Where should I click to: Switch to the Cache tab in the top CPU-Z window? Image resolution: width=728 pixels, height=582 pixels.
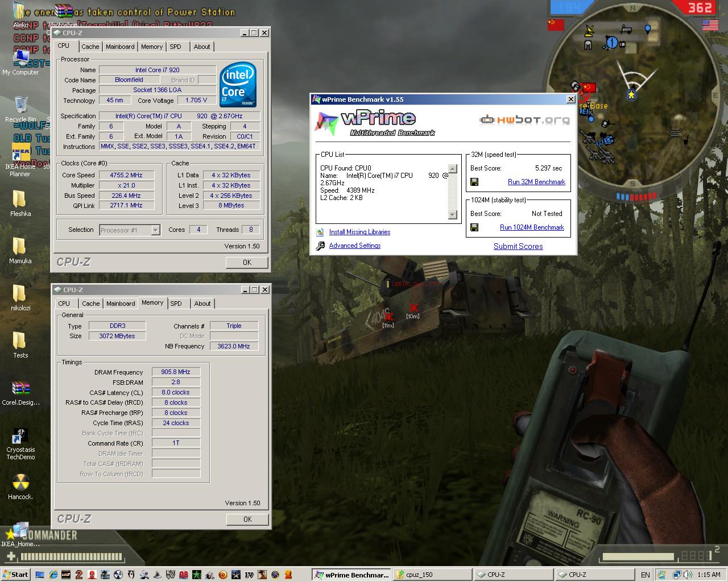(x=90, y=47)
